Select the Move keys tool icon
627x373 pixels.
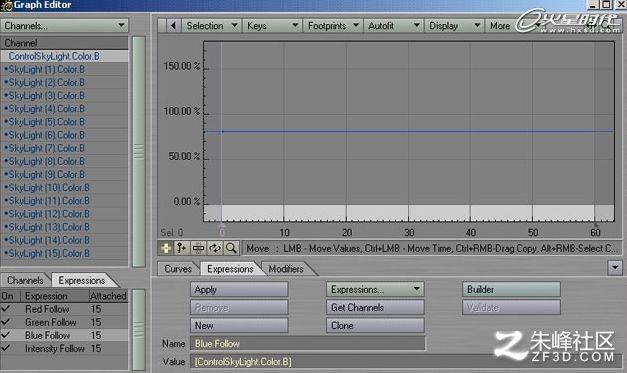[166, 248]
